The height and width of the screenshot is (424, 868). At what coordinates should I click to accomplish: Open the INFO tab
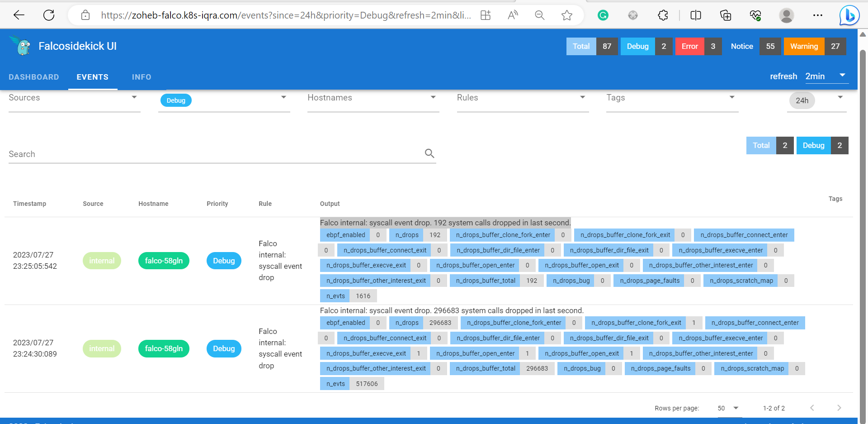[x=142, y=77]
